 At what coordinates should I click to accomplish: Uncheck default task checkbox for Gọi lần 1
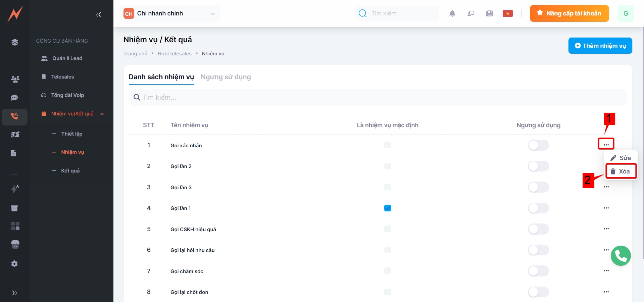[387, 208]
